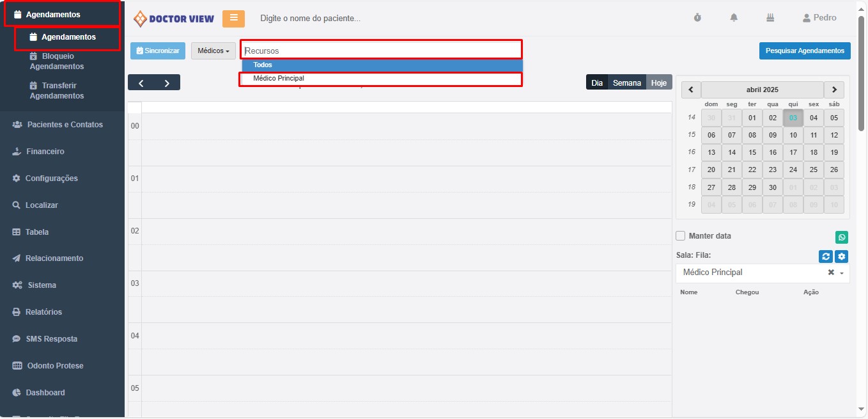The height and width of the screenshot is (419, 868).
Task: Open the notifications bell
Action: (734, 18)
